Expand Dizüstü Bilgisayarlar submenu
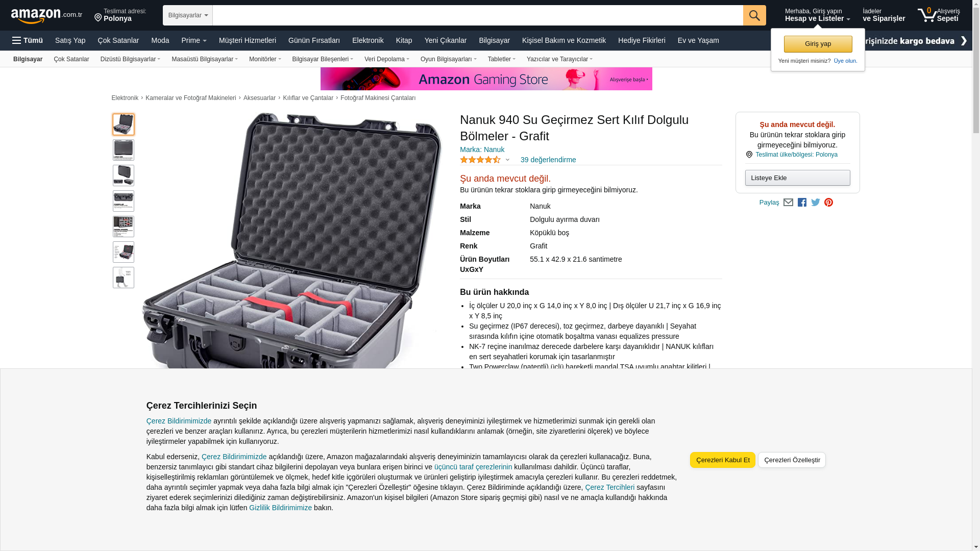The height and width of the screenshot is (551, 980). 130,59
